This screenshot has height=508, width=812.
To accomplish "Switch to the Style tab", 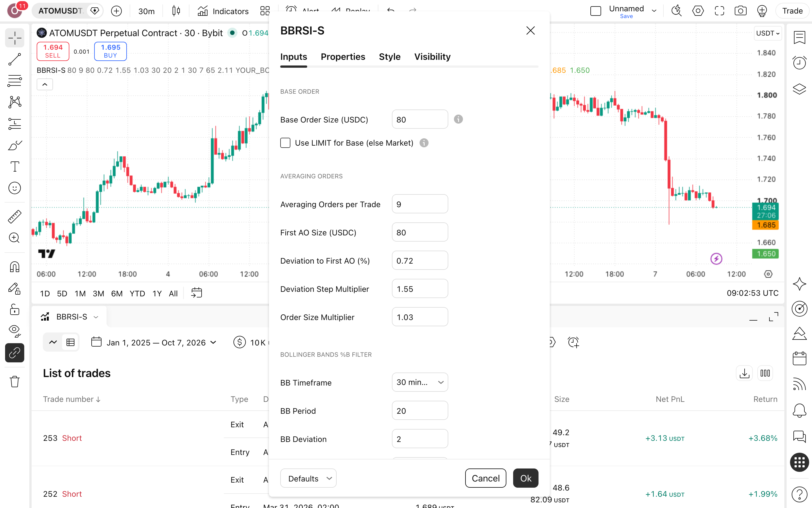I will tap(389, 56).
